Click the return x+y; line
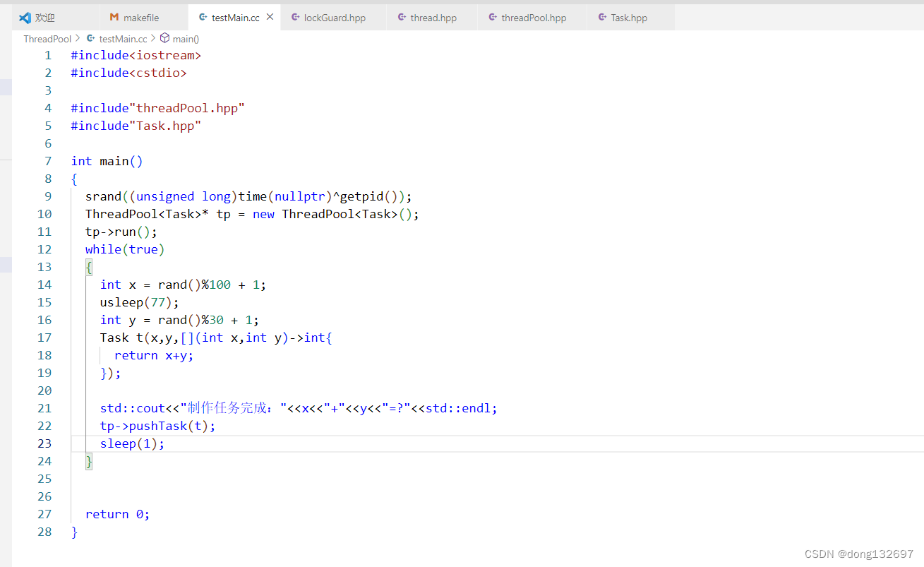Viewport: 924px width, 567px height. coord(154,355)
